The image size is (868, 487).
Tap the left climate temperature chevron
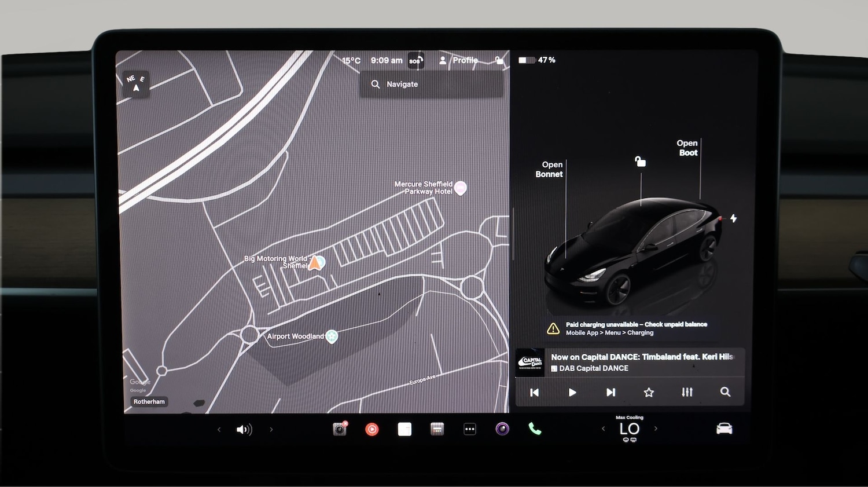tap(603, 429)
